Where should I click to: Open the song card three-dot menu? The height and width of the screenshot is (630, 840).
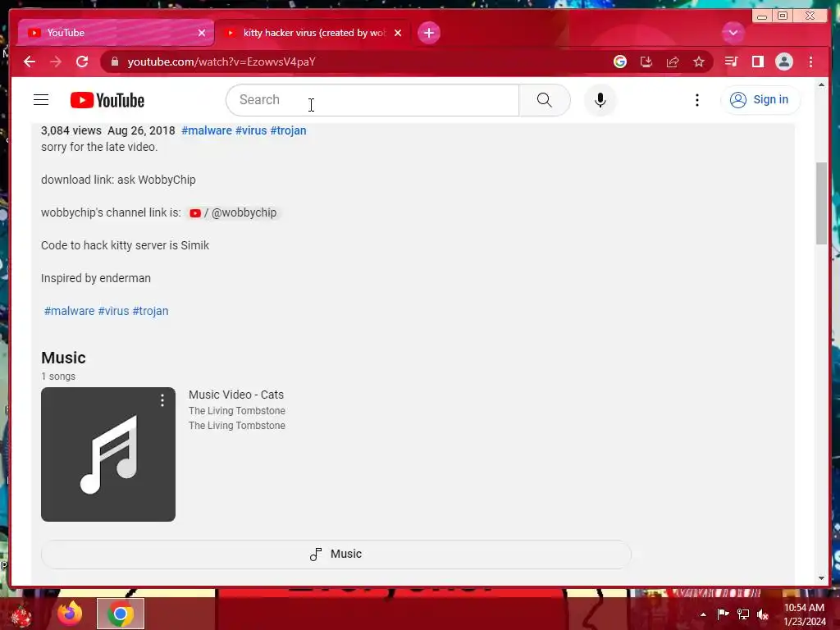[x=162, y=400]
